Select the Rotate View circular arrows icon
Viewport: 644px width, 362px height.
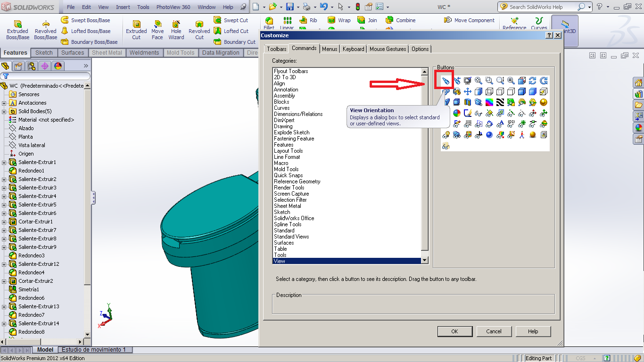(x=533, y=81)
